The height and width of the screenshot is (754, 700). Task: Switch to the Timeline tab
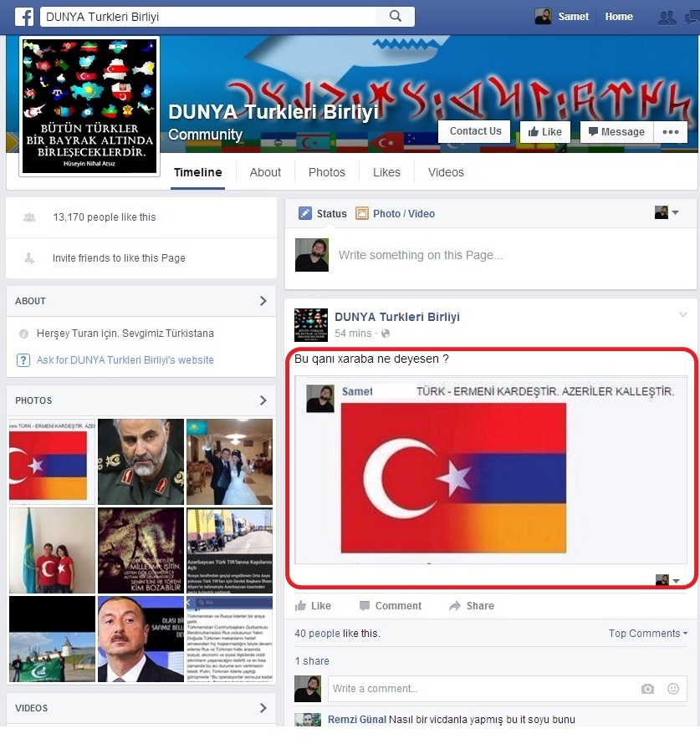click(x=197, y=172)
